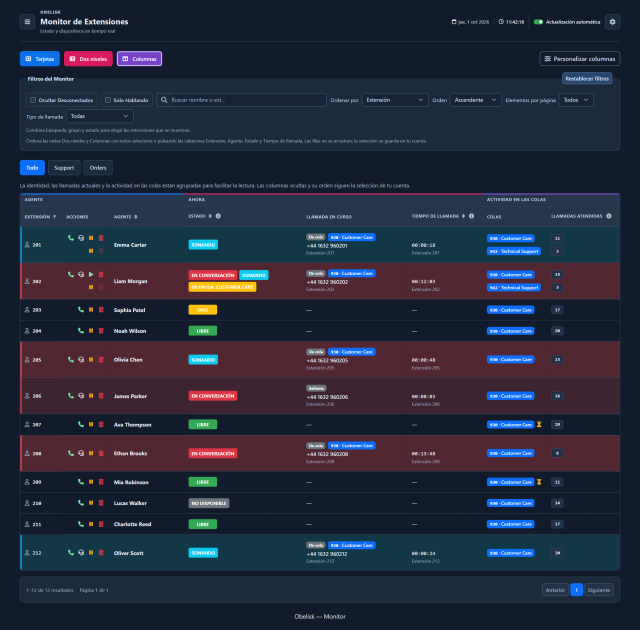
Task: Click the call phone icon for Emma Carter
Action: point(71,238)
